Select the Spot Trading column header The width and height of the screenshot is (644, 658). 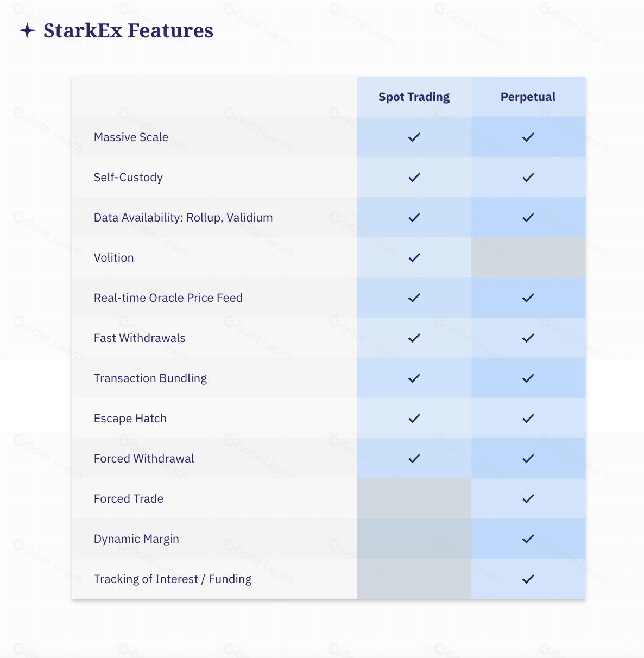click(414, 97)
